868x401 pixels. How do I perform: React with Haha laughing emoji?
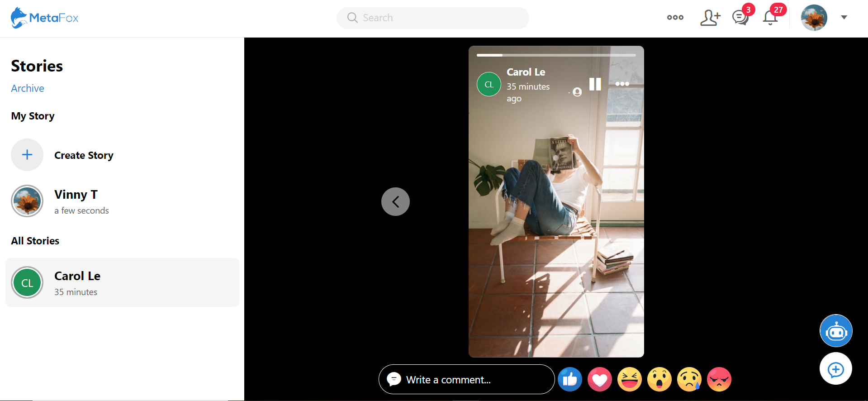pos(630,379)
